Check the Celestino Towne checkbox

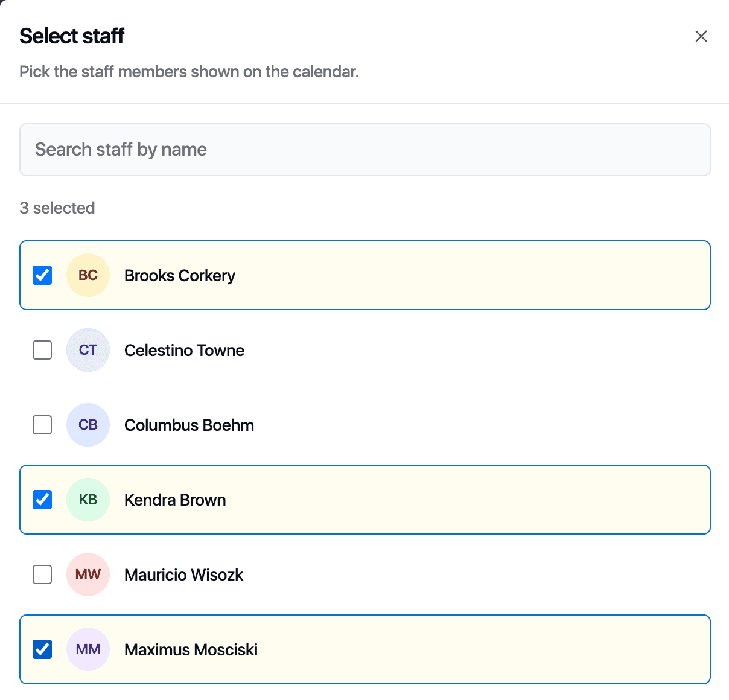tap(42, 350)
